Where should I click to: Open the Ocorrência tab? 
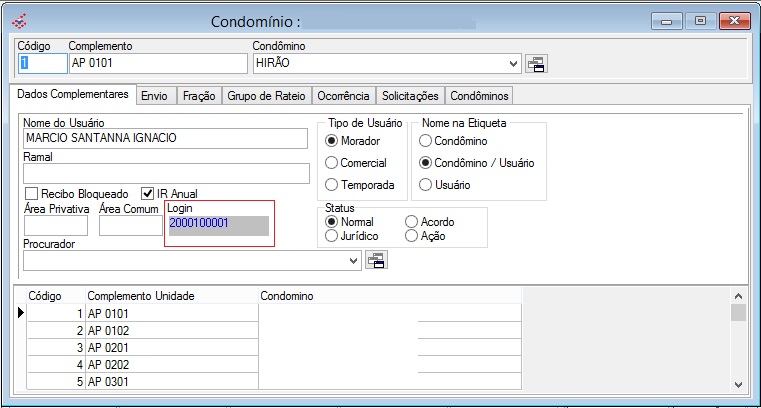pyautogui.click(x=343, y=96)
